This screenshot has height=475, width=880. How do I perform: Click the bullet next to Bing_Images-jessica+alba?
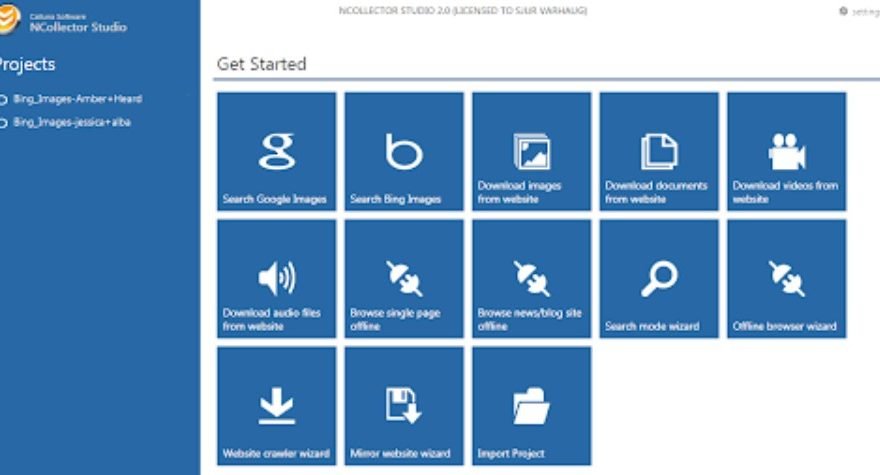(x=4, y=122)
